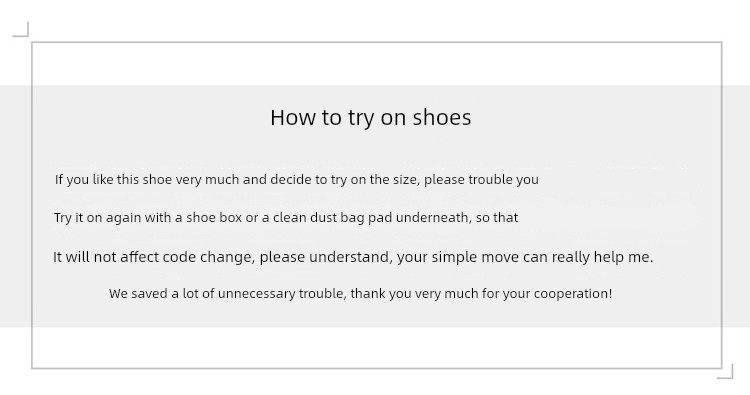Click the word "How" in the heading
750x395 pixels.
[x=289, y=118]
